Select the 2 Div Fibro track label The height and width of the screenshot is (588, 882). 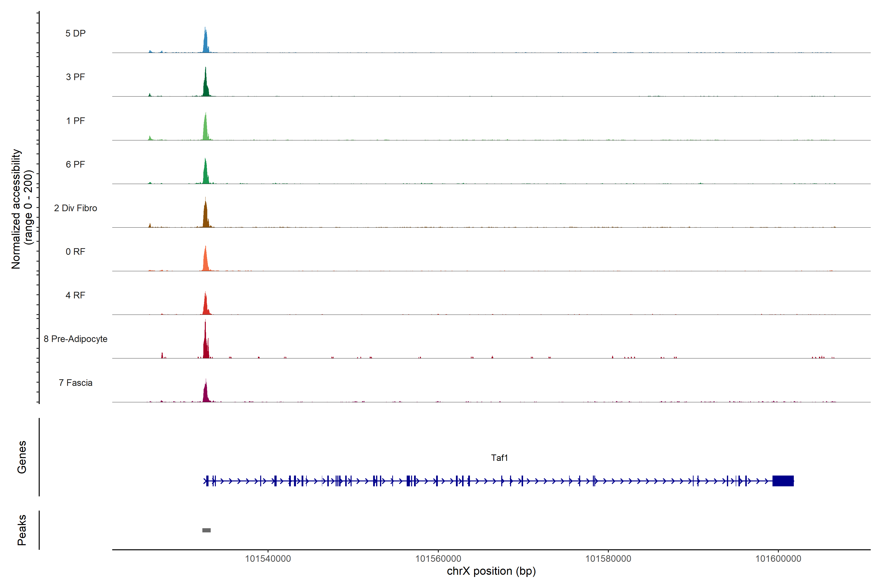coord(75,208)
